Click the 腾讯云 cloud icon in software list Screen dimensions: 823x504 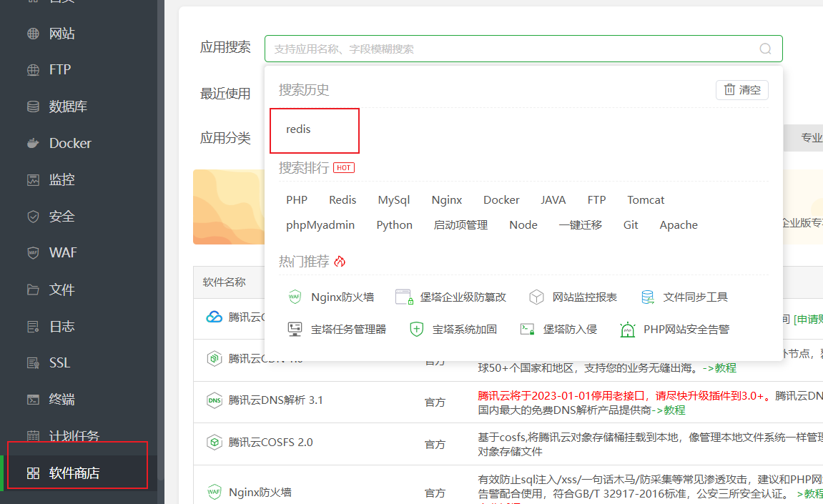214,317
